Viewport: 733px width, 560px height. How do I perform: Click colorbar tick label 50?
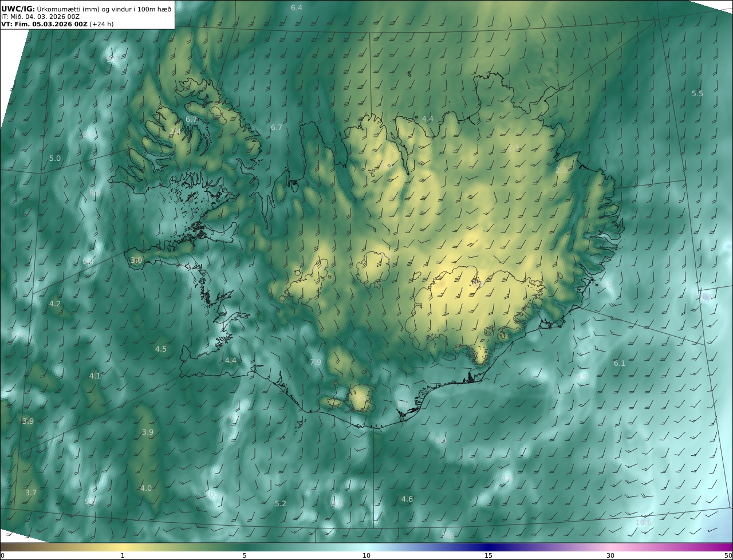(x=728, y=555)
